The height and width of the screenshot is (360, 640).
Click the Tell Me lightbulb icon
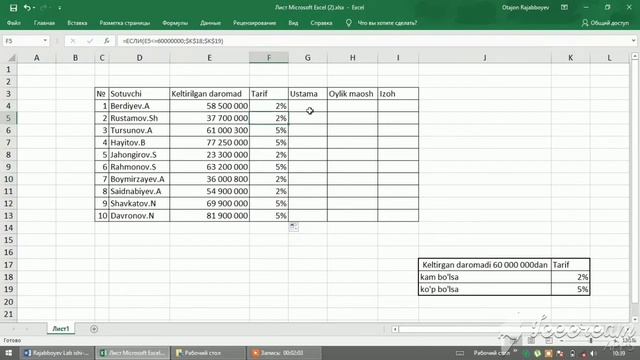349,23
